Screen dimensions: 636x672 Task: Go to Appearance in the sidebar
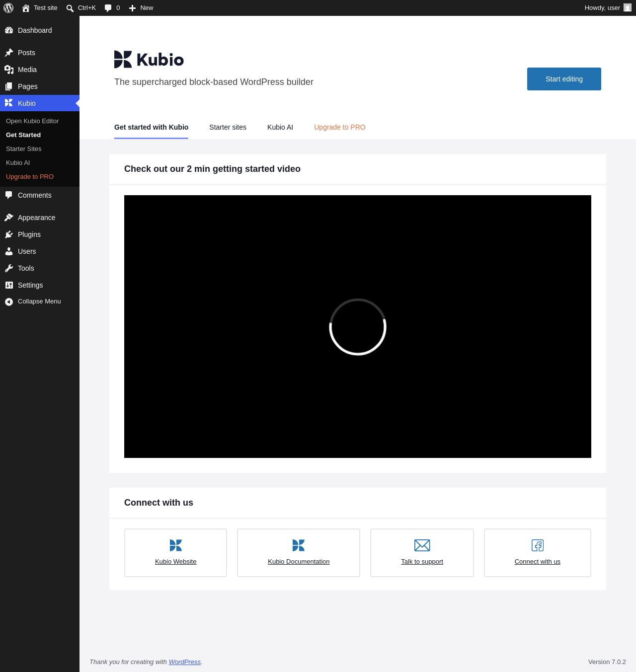point(40,218)
